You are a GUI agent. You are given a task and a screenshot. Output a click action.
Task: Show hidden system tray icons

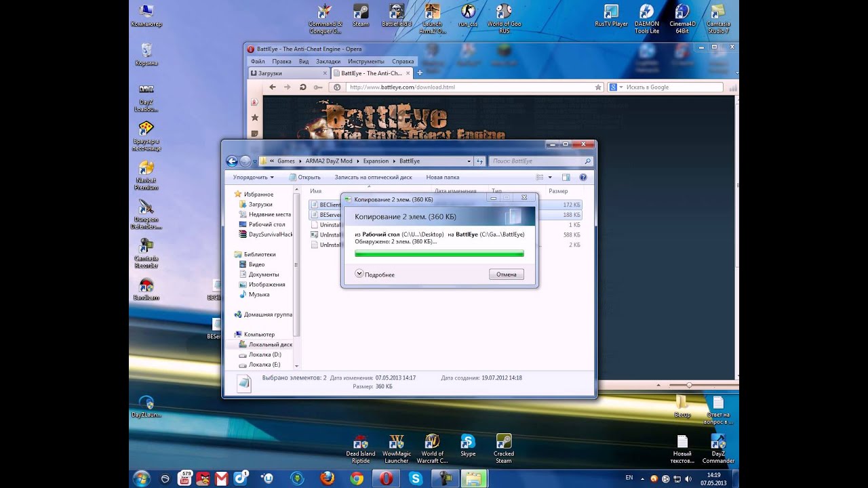(643, 479)
